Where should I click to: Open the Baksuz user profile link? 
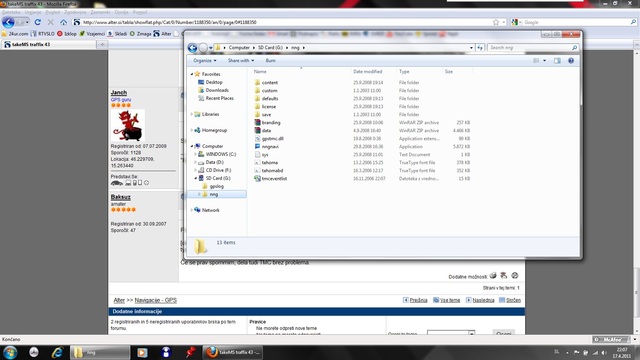pos(120,197)
